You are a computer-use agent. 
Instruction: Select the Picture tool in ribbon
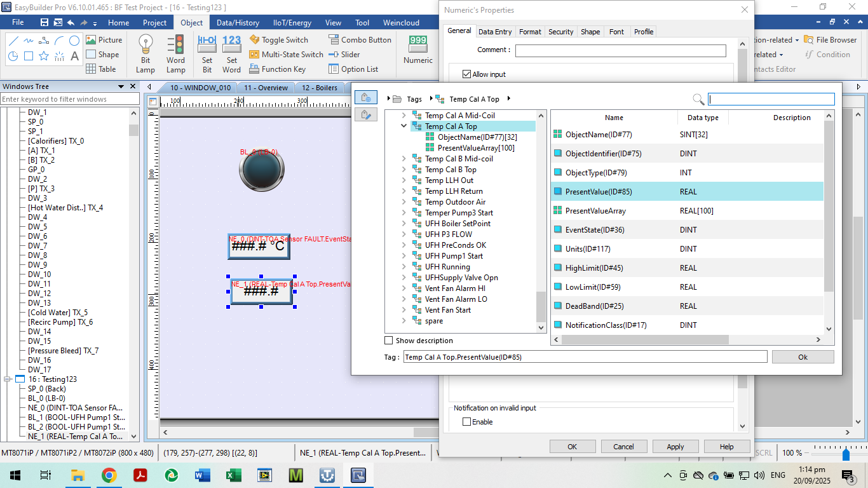(x=104, y=39)
